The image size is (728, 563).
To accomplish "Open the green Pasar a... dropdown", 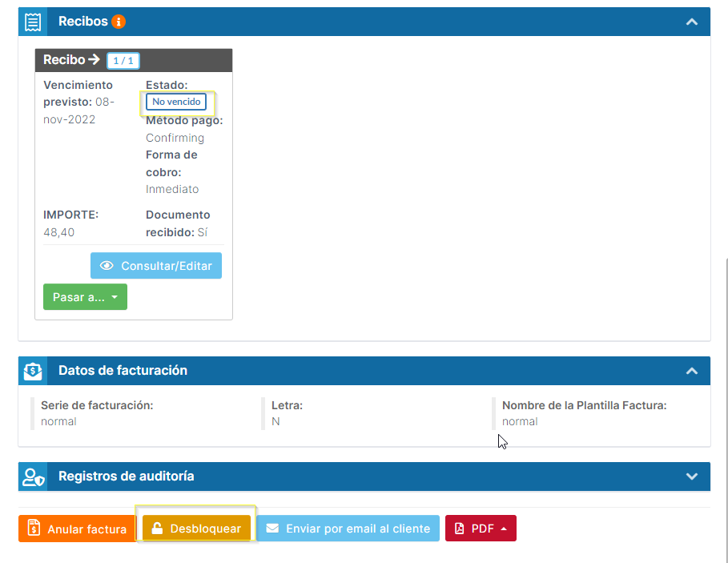I will pos(85,297).
